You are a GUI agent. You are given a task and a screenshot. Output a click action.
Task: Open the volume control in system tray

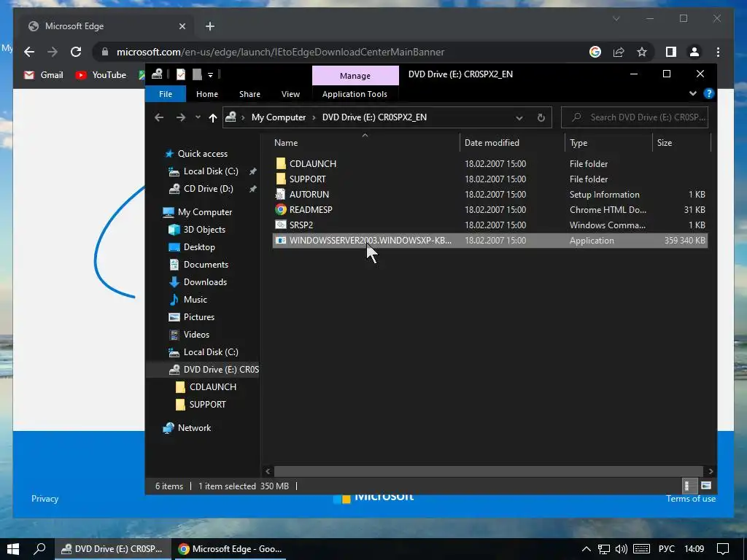click(622, 549)
